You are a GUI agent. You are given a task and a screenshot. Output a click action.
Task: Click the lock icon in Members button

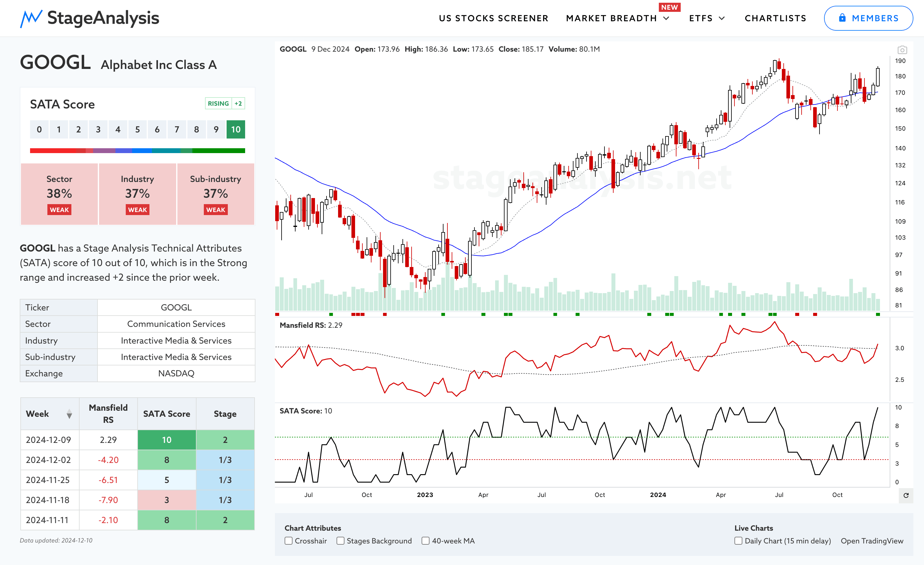[842, 18]
